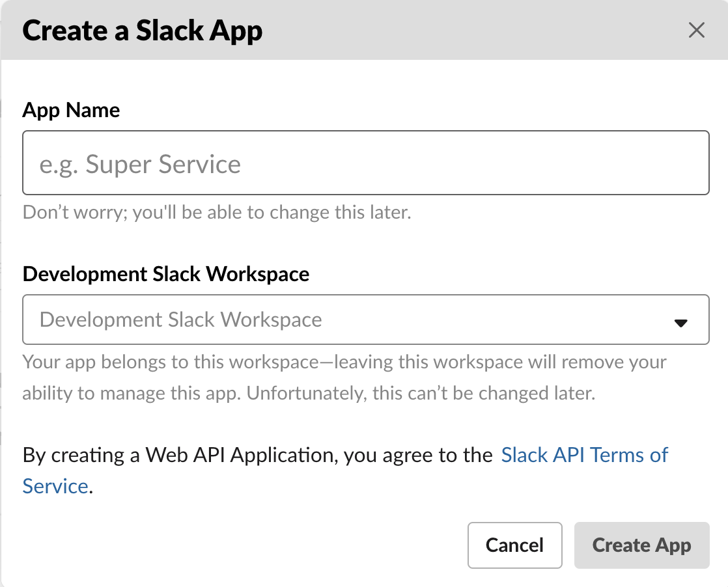Click the 'Development Slack Workspace' bold label
The width and height of the screenshot is (728, 587).
click(166, 274)
